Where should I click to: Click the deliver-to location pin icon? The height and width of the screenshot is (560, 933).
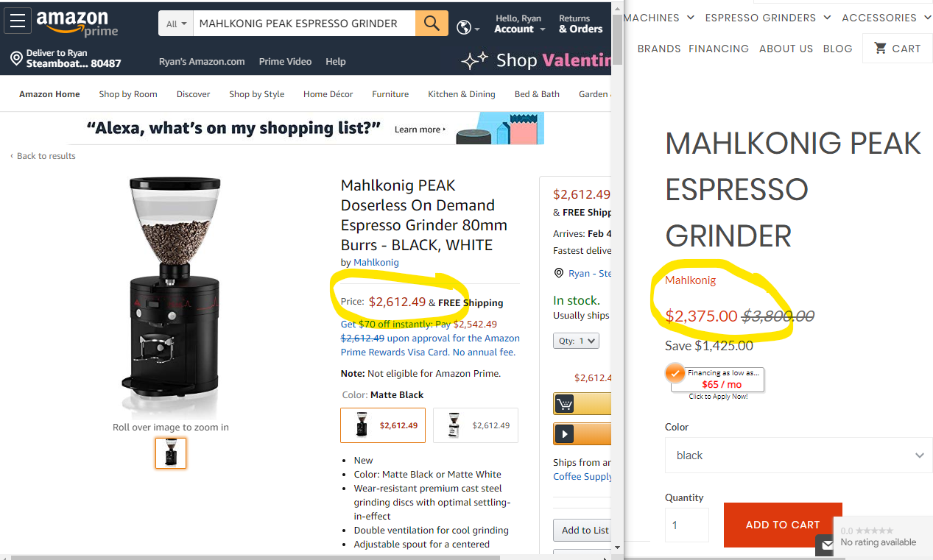pyautogui.click(x=16, y=58)
